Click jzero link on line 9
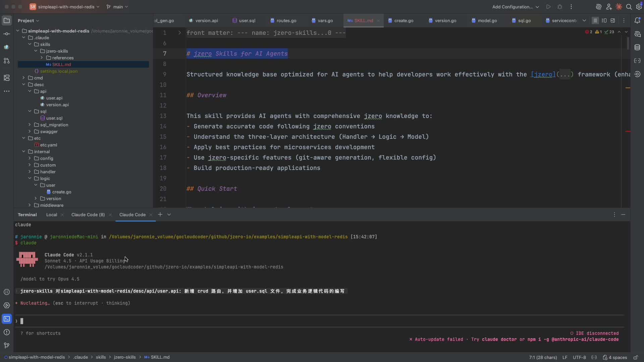The image size is (644, 362). [543, 74]
